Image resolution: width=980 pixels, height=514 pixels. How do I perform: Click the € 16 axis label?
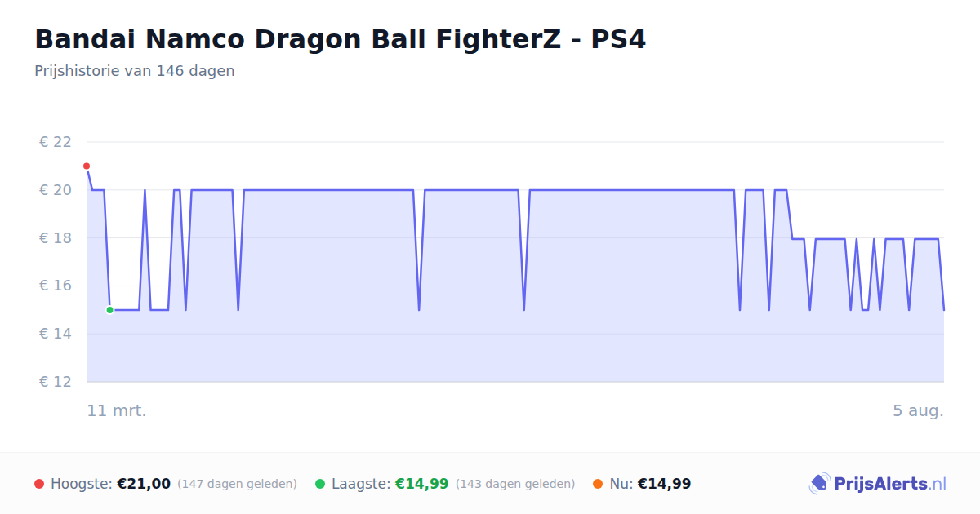pyautogui.click(x=56, y=286)
